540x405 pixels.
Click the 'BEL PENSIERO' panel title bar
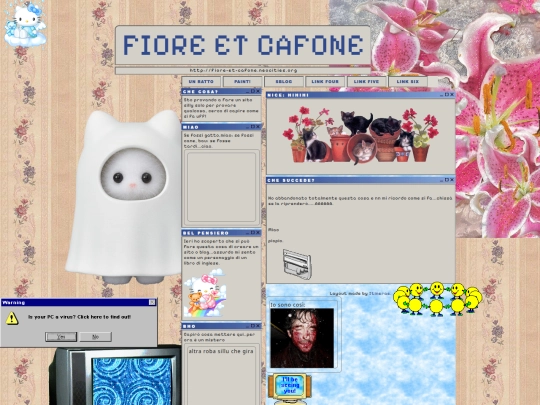221,233
